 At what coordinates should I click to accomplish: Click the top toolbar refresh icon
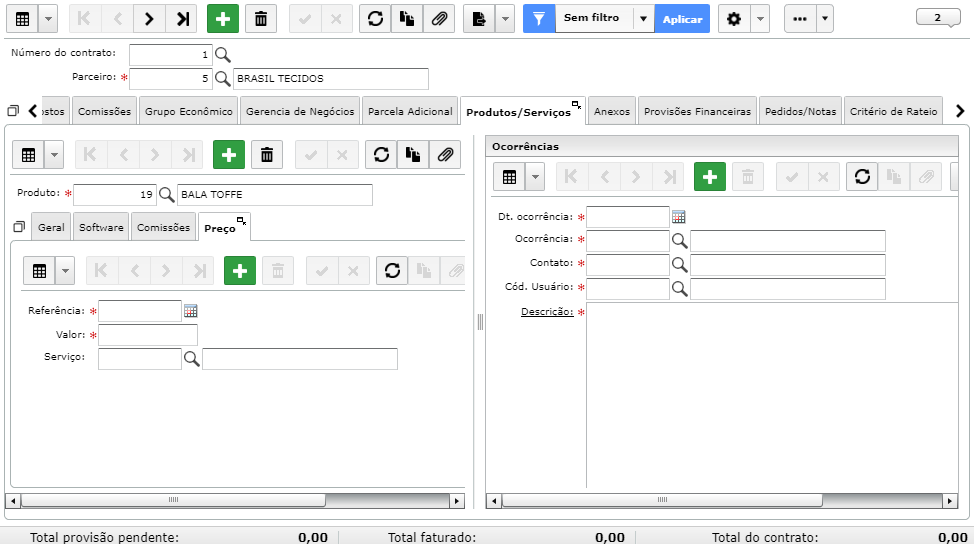(375, 19)
